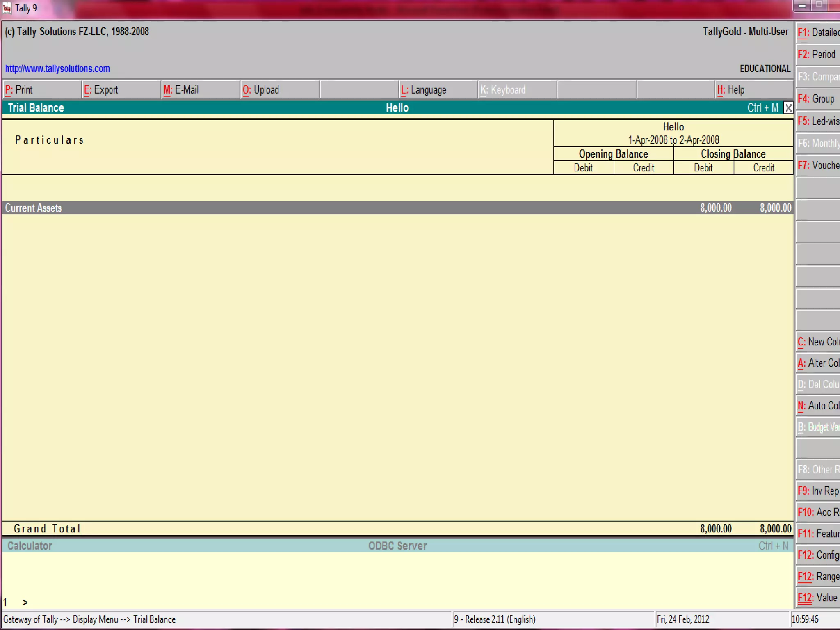The image size is (840, 630).
Task: Change the date range with F2: Period
Action: click(818, 55)
